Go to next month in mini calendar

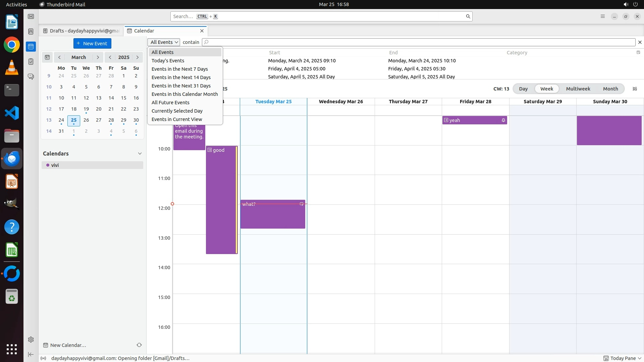[x=98, y=57]
